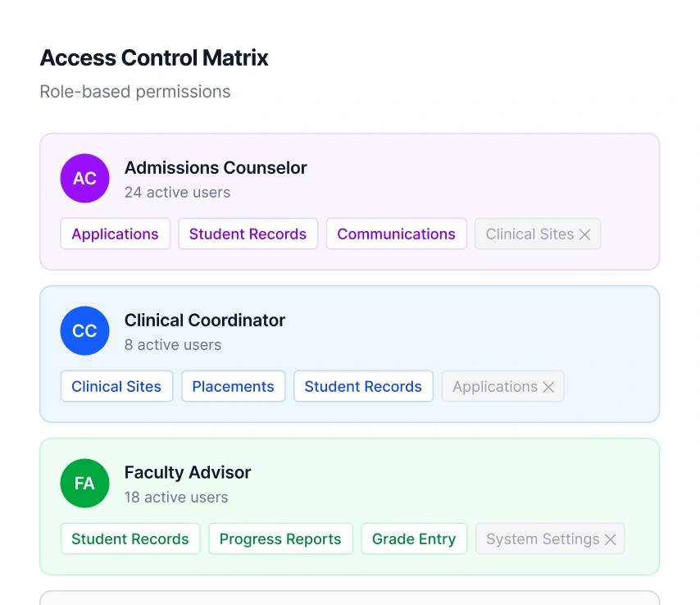Click the AC avatar for Admissions Counselor
700x605 pixels.
[84, 178]
